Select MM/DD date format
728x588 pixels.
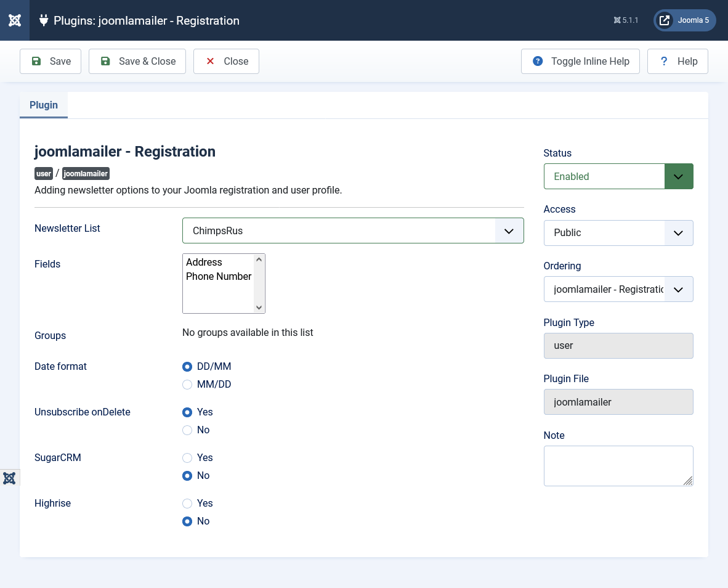(x=187, y=385)
